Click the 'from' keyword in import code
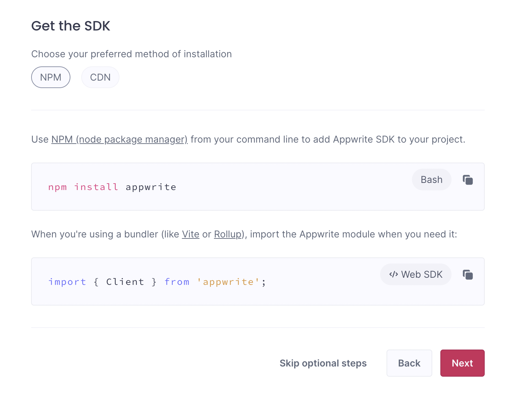Screen dimensions: 526x420 [177, 282]
